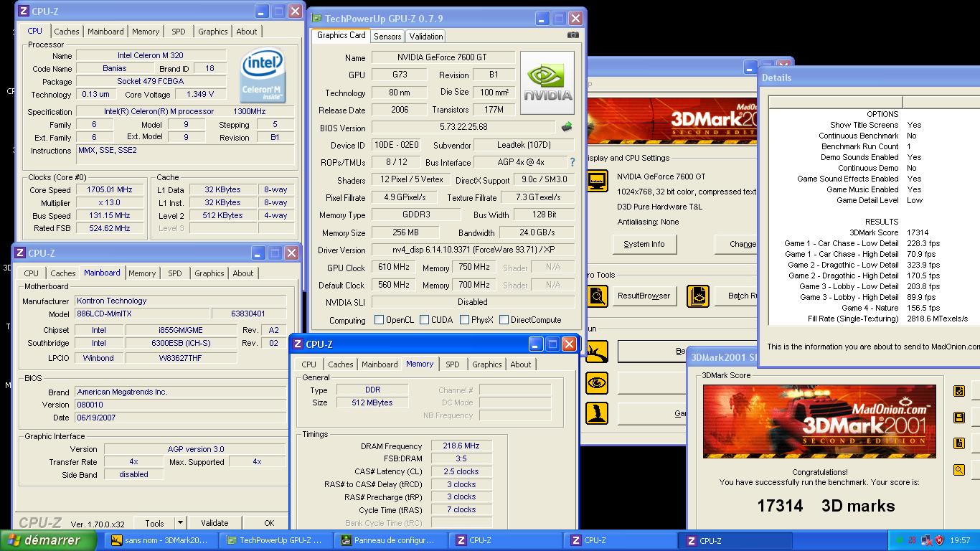Select the Graphics Card tab in GPU-Z
The width and height of the screenshot is (980, 551).
coord(341,35)
